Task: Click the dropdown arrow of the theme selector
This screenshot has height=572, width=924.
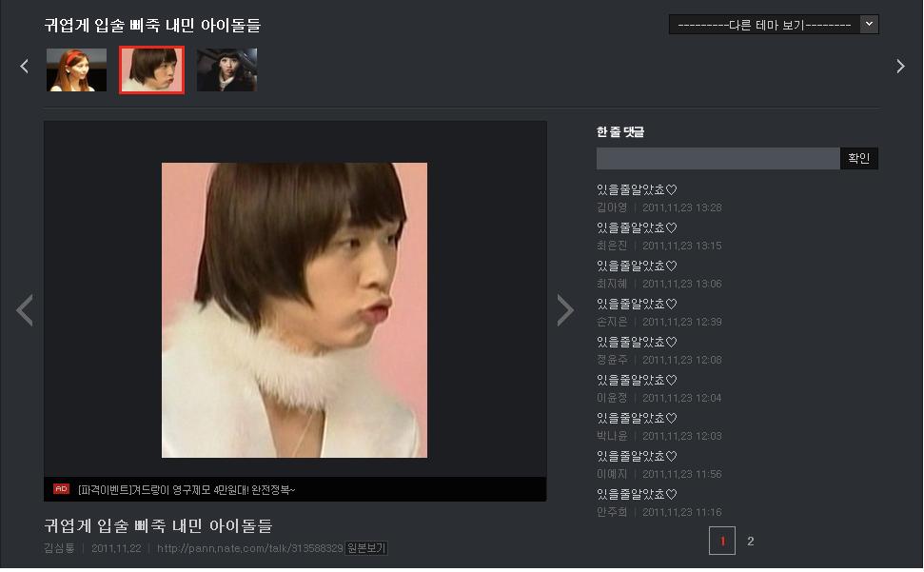Action: [869, 25]
